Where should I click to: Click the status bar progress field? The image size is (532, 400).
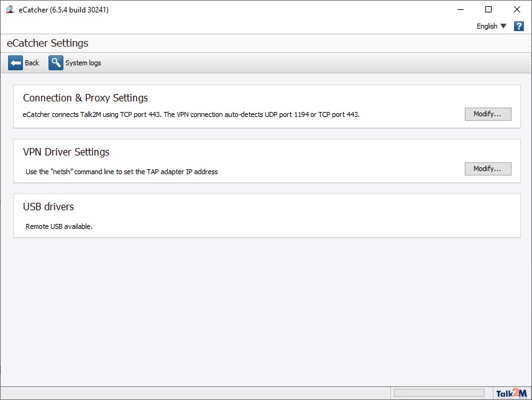point(439,393)
